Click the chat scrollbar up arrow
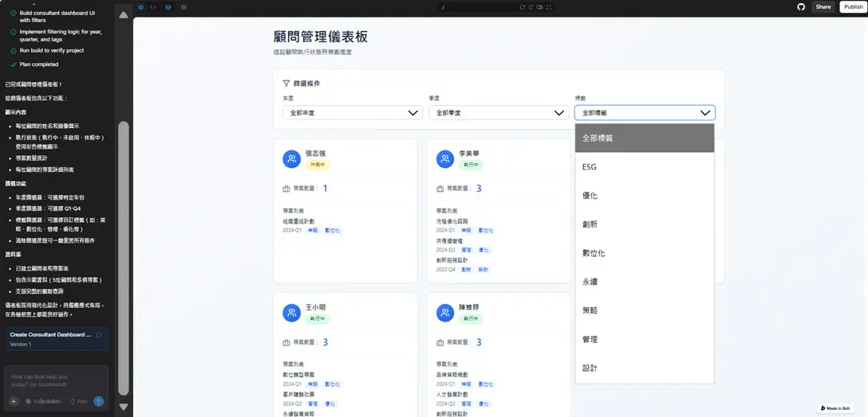868x417 pixels. tap(123, 15)
